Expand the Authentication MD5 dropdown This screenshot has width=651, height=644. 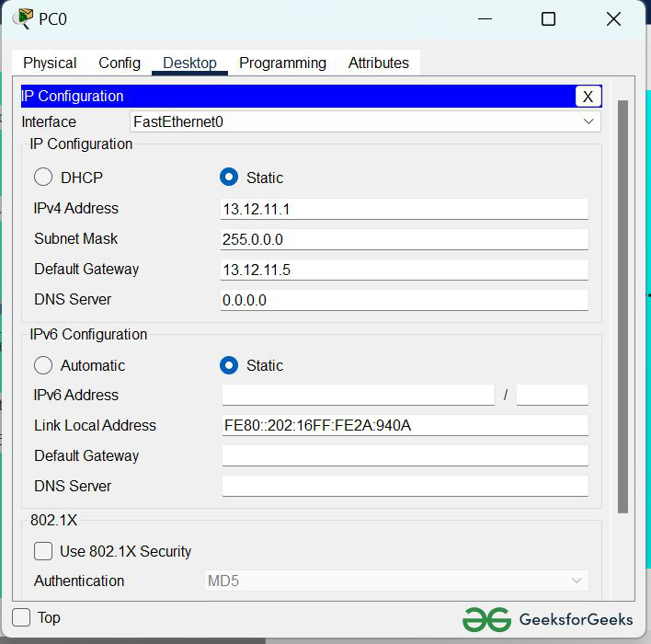coord(396,581)
